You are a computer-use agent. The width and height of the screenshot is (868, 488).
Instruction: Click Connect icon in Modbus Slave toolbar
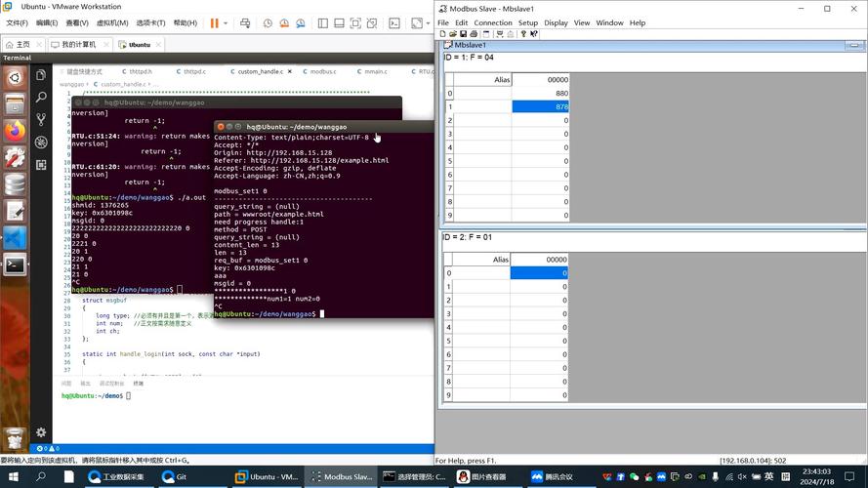coord(500,34)
